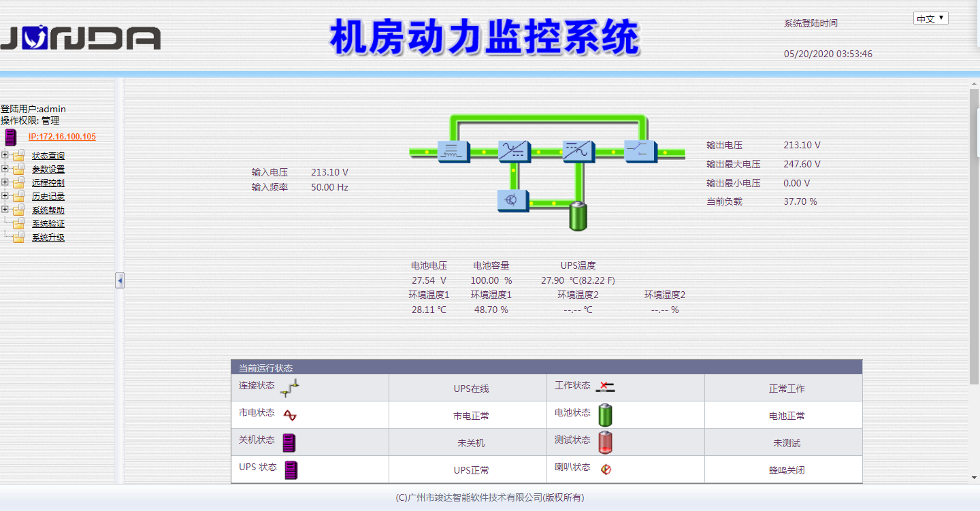Toggle the green 电池状态 battery icon
The width and height of the screenshot is (980, 511).
click(605, 415)
